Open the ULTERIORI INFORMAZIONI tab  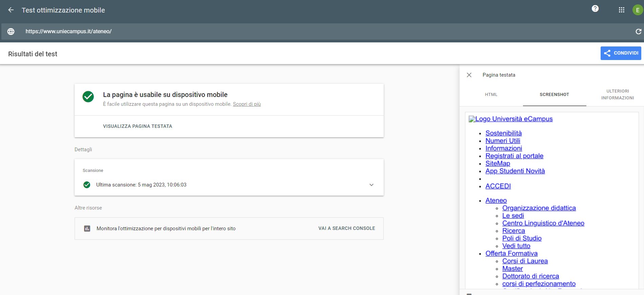pyautogui.click(x=618, y=95)
